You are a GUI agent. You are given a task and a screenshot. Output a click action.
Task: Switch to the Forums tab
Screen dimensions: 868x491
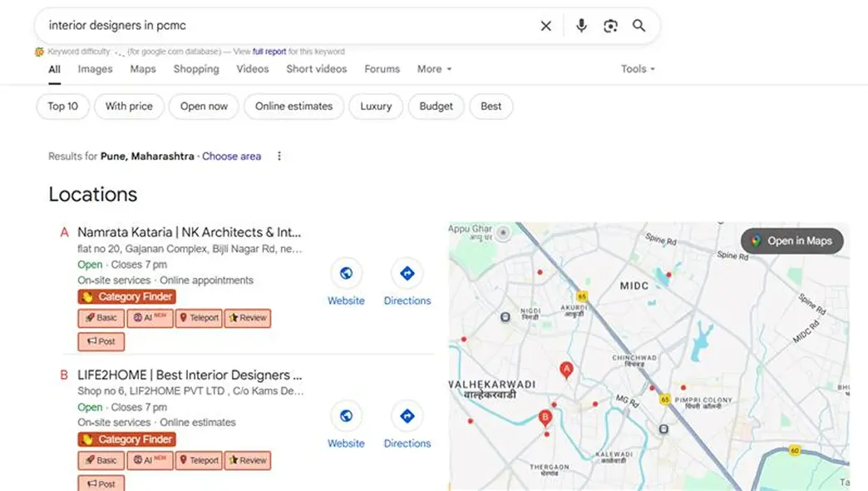point(382,69)
